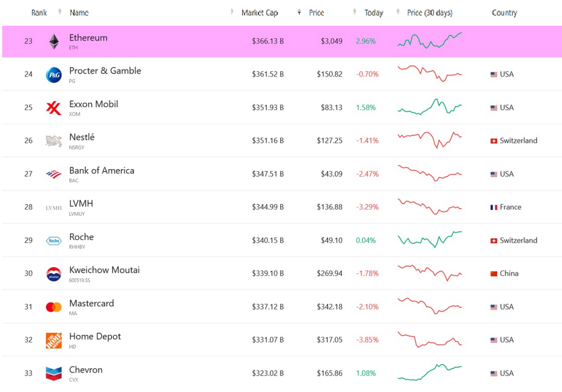This screenshot has height=392, width=562.
Task: Click the Roche hexagon logo
Action: [x=54, y=241]
